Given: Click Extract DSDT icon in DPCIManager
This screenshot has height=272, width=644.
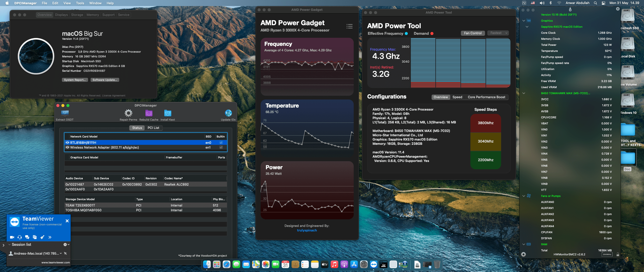Looking at the screenshot, I should pos(65,113).
